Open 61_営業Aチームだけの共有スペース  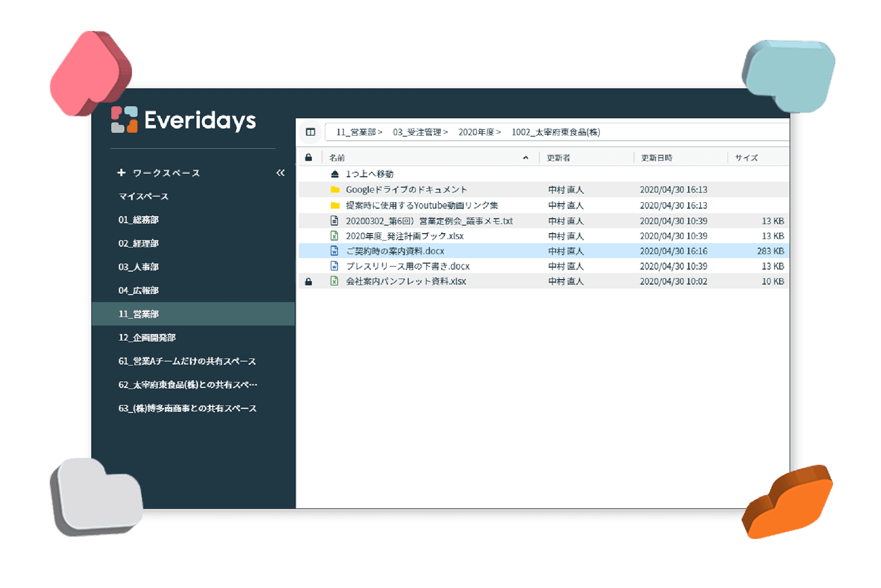(x=187, y=361)
